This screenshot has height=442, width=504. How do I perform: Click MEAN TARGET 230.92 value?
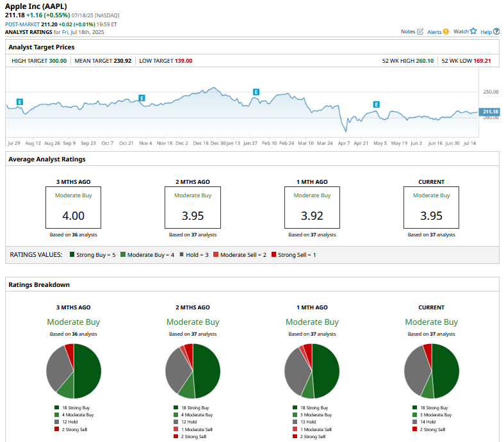coord(122,61)
